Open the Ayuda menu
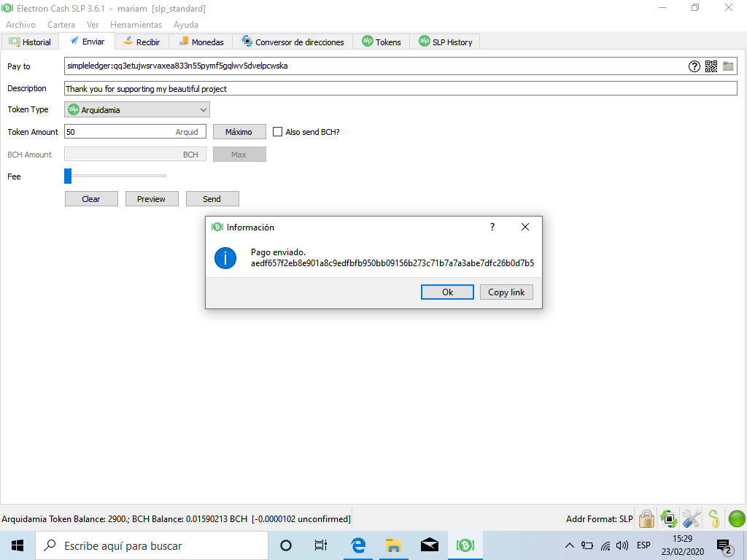 point(186,24)
